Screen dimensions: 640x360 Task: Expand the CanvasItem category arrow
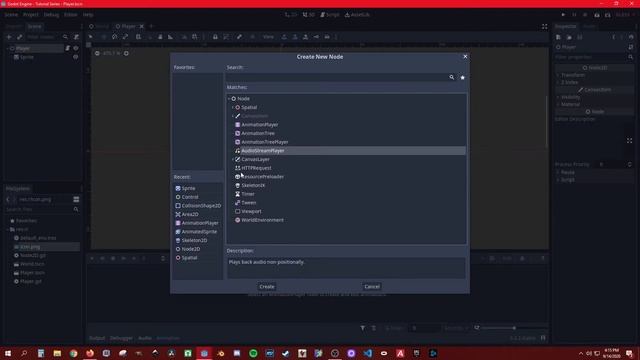point(233,116)
